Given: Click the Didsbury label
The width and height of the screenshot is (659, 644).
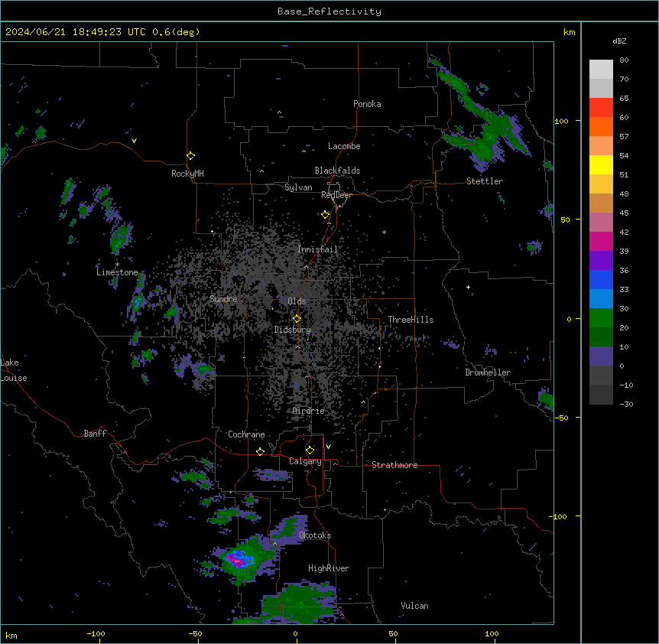Looking at the screenshot, I should (293, 330).
